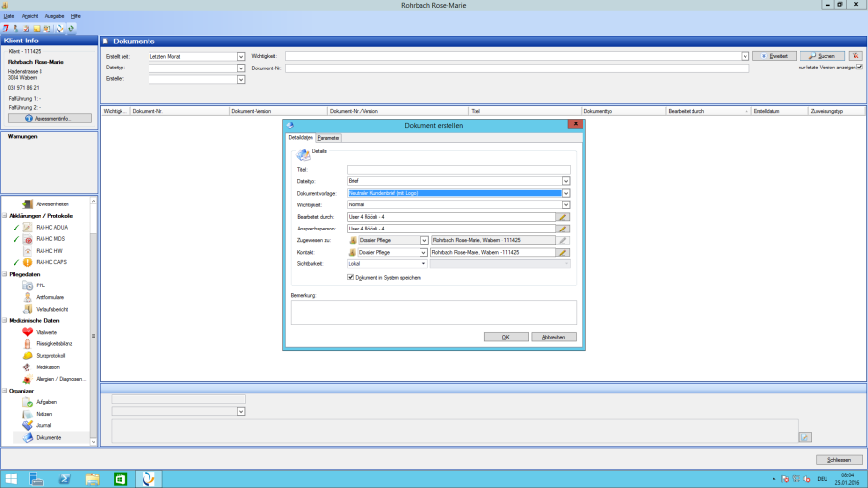Screen dimensions: 868x488
Task: Toggle nur letzte Version anzeigen checkbox
Action: (859, 67)
